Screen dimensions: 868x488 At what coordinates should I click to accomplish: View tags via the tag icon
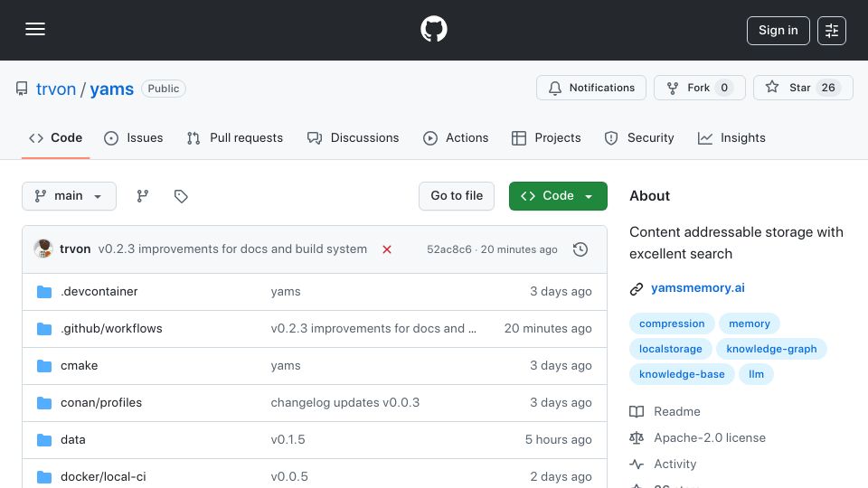coord(181,196)
